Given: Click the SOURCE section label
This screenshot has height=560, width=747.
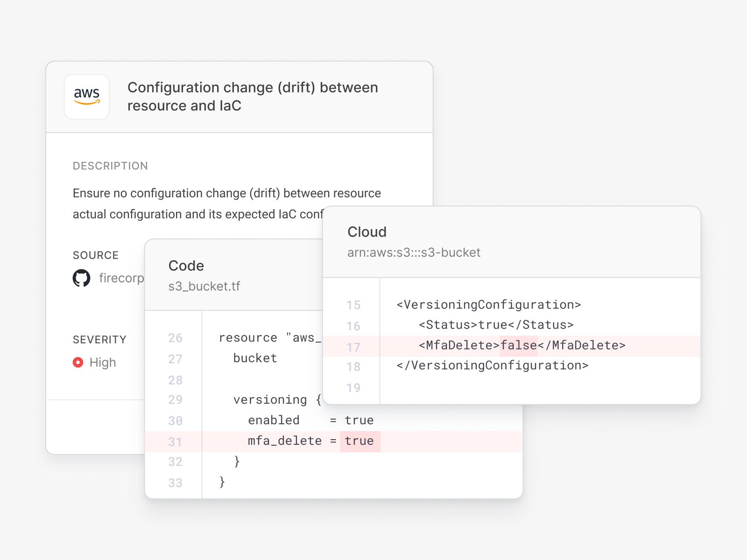Looking at the screenshot, I should tap(95, 255).
